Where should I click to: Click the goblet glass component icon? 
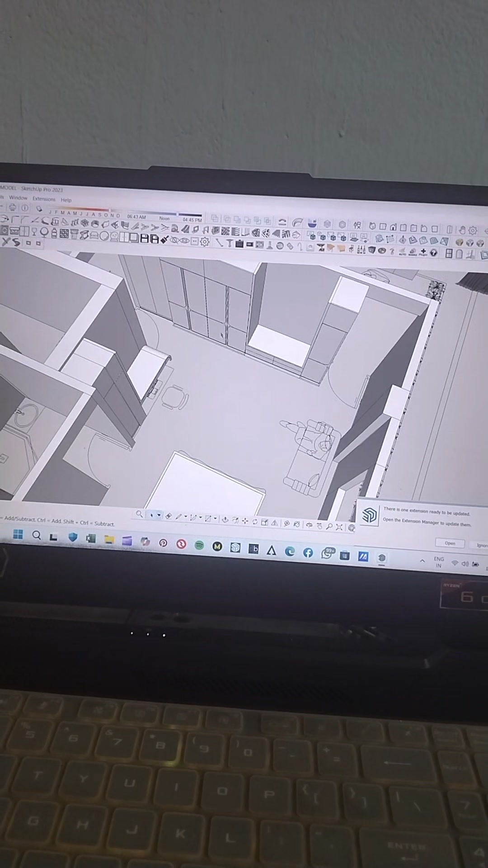coord(34,231)
